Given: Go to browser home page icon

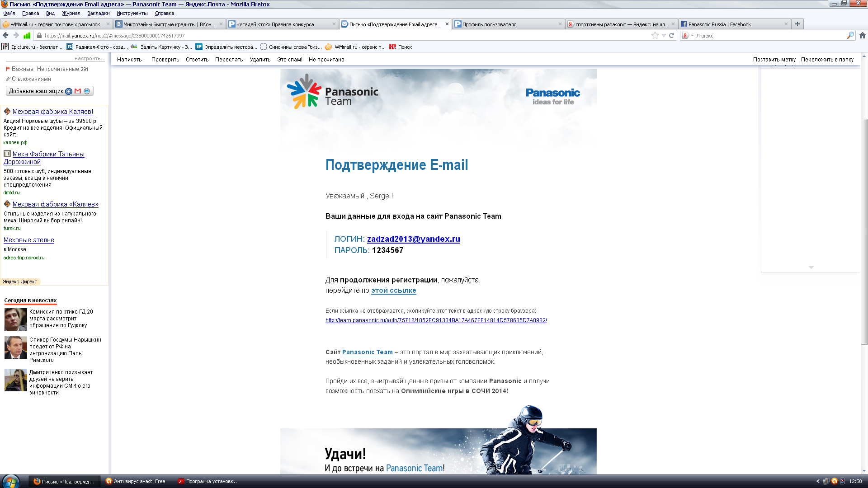Looking at the screenshot, I should click(863, 35).
